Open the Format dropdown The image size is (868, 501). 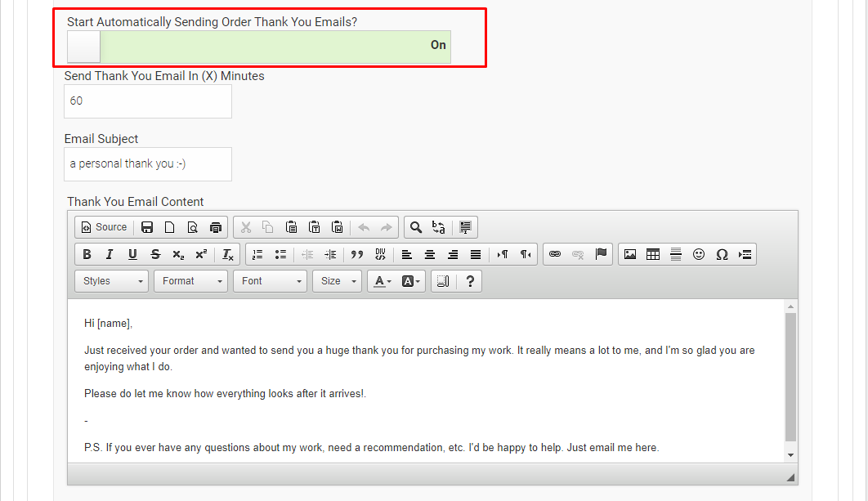tap(190, 280)
